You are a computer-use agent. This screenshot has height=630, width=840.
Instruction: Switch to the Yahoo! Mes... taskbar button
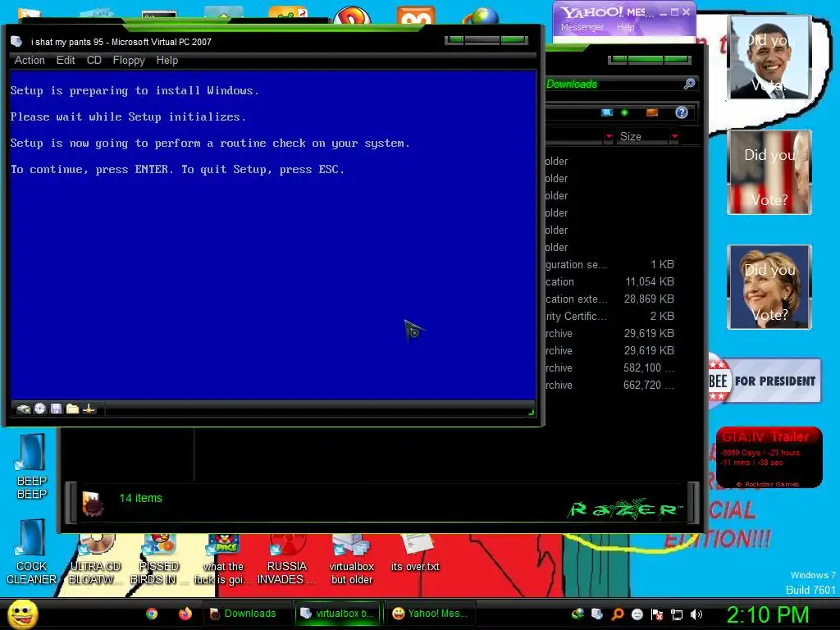point(431,614)
